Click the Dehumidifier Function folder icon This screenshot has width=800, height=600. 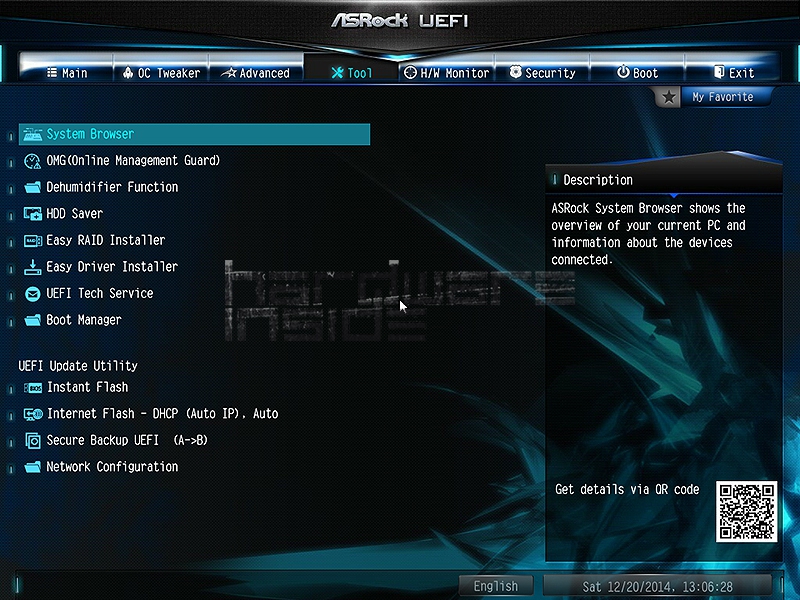[33, 187]
